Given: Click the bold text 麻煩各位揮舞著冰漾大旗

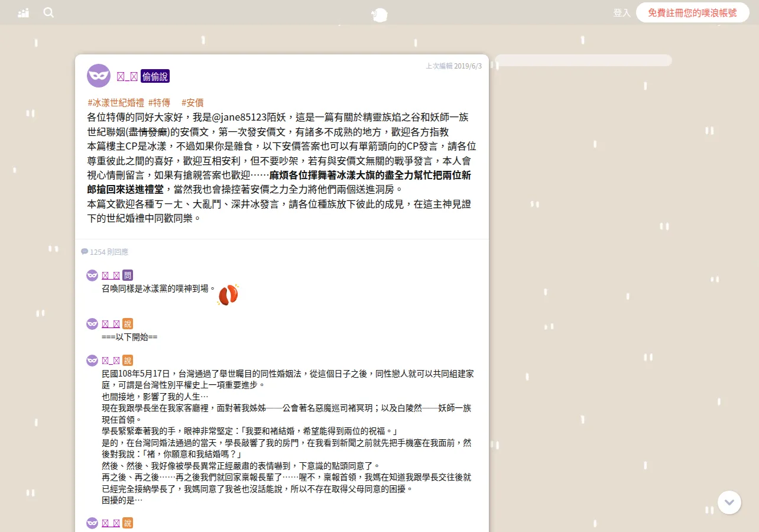Looking at the screenshot, I should tap(326, 175).
